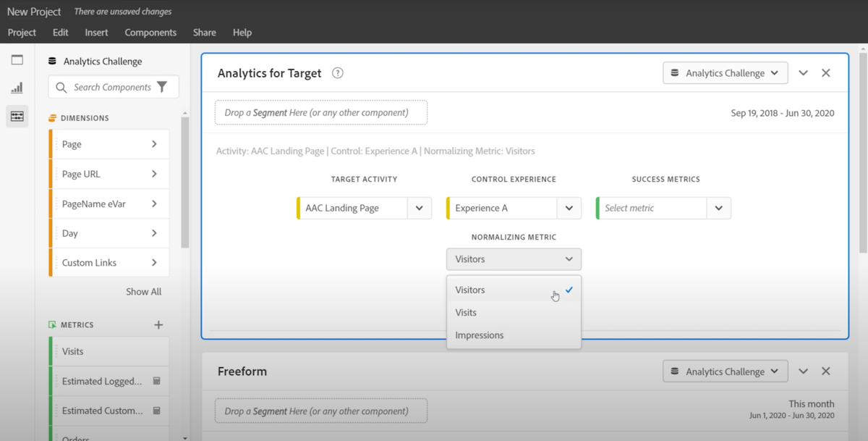The width and height of the screenshot is (868, 441).
Task: Close the Freeform panel
Action: click(x=826, y=371)
